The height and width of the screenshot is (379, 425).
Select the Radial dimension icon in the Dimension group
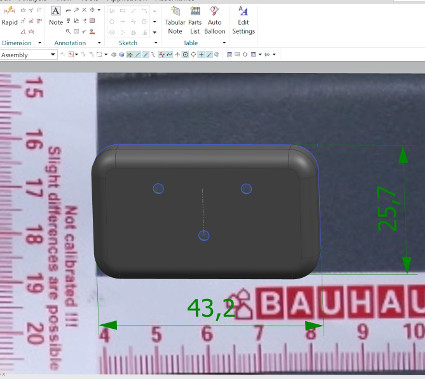[23, 21]
